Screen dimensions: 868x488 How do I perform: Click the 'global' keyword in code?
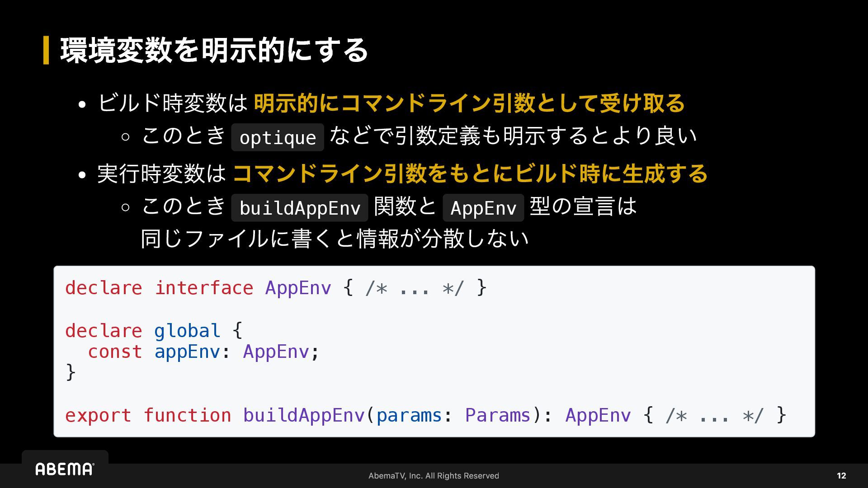point(187,331)
